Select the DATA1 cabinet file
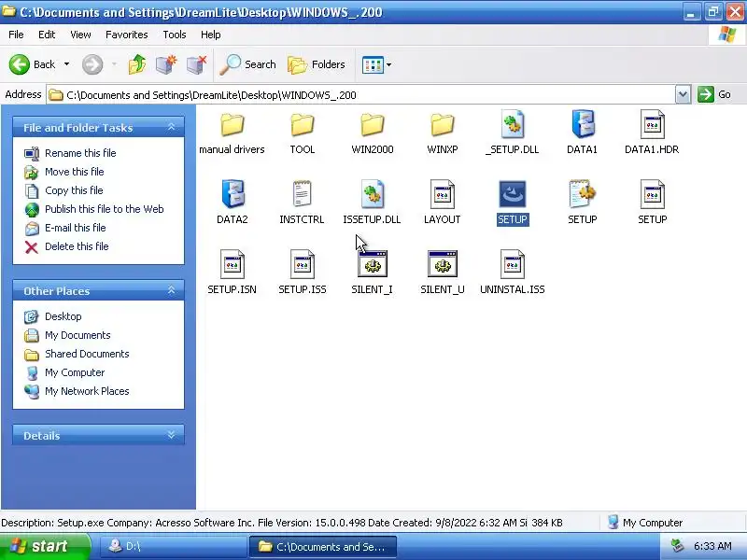747x560 pixels. pos(582,133)
